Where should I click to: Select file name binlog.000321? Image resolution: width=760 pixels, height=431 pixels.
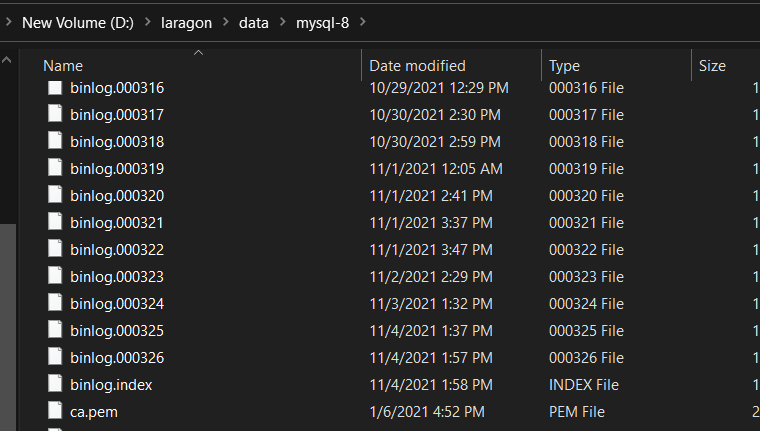coord(116,223)
